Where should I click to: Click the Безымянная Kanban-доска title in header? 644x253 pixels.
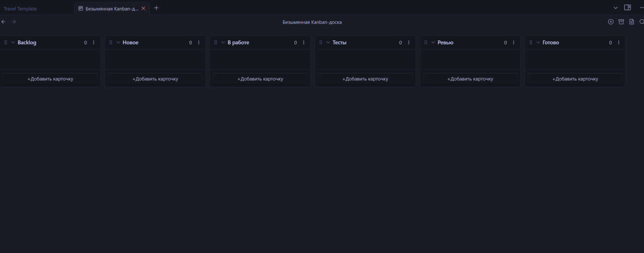[312, 22]
